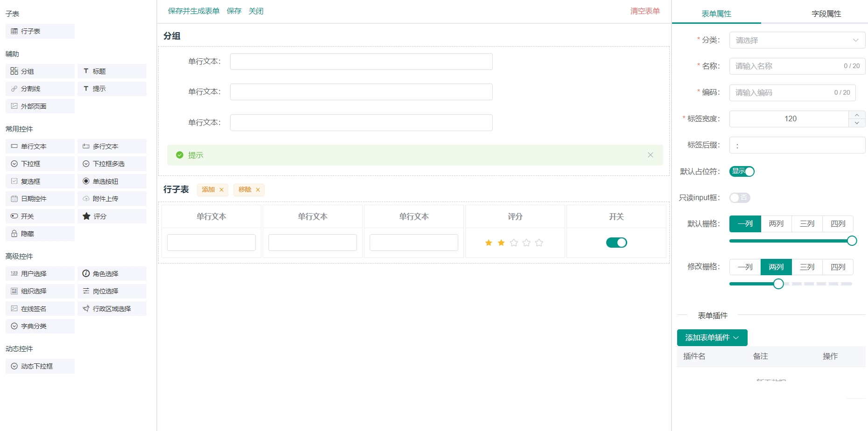Switch to the 表单属性 tab
The image size is (868, 431).
click(x=716, y=14)
